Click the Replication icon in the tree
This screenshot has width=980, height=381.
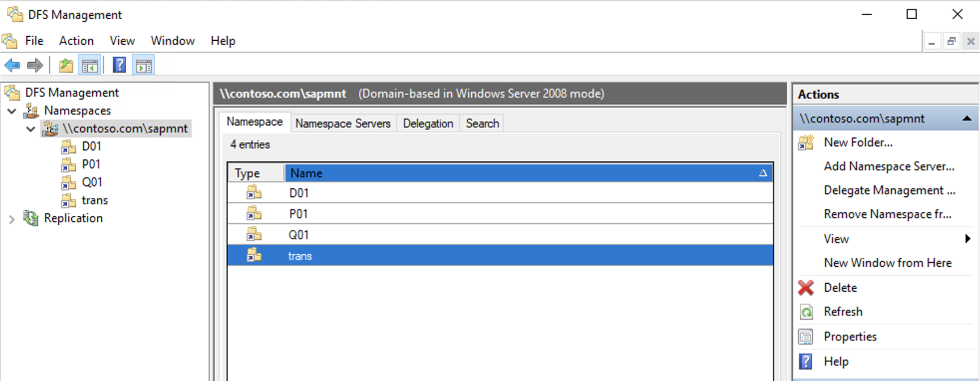[31, 218]
